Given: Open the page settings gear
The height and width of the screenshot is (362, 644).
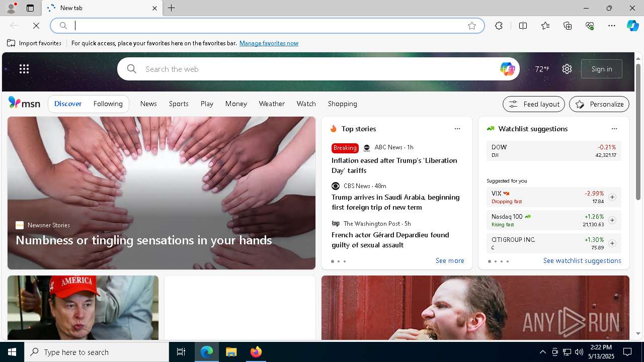Looking at the screenshot, I should coord(567,69).
